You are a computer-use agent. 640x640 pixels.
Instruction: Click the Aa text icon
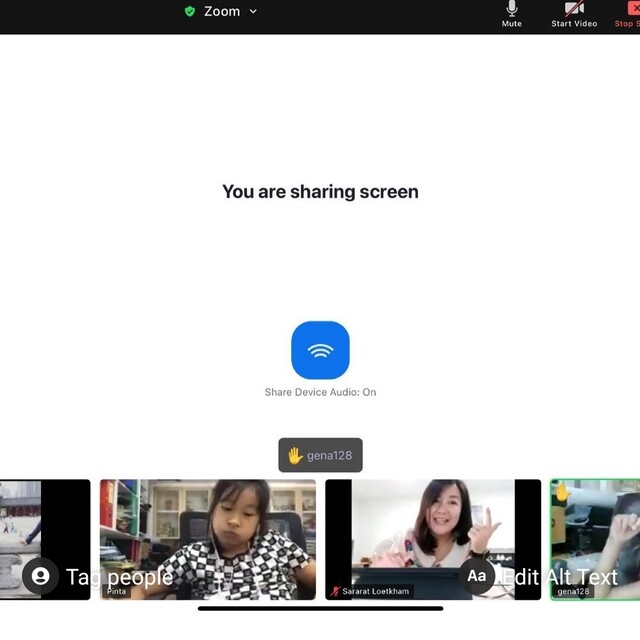point(477,576)
